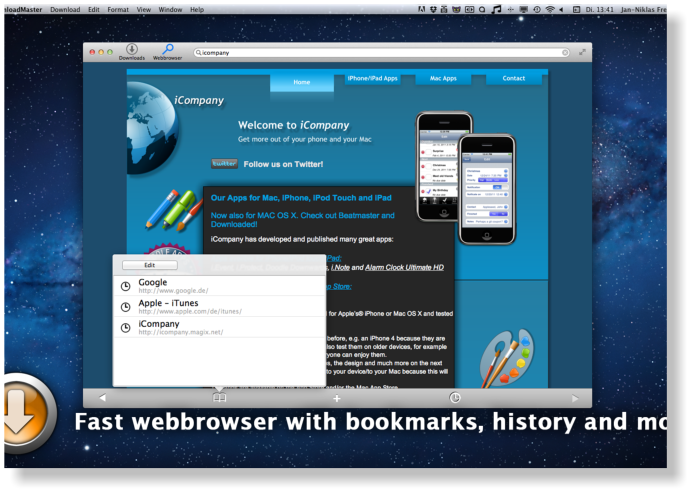This screenshot has width=698, height=499.
Task: Click the clock icon beside Google
Action: pos(126,286)
